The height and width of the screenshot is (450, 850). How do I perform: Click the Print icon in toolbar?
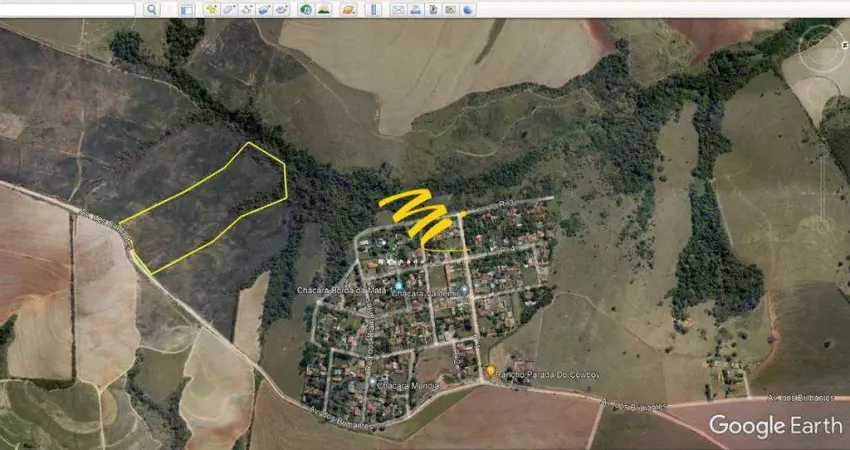tap(415, 9)
